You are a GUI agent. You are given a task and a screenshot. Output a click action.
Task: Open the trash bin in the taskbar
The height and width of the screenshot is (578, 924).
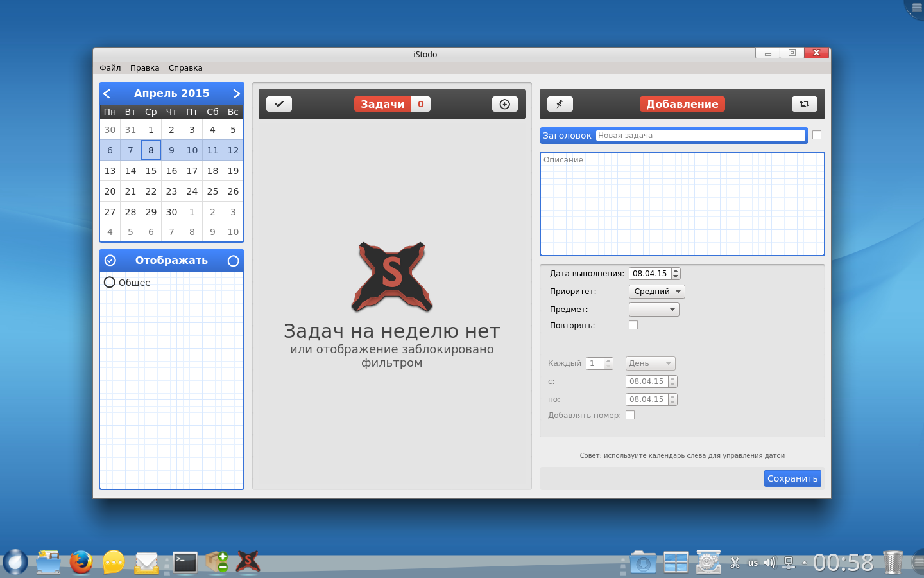coord(893,562)
